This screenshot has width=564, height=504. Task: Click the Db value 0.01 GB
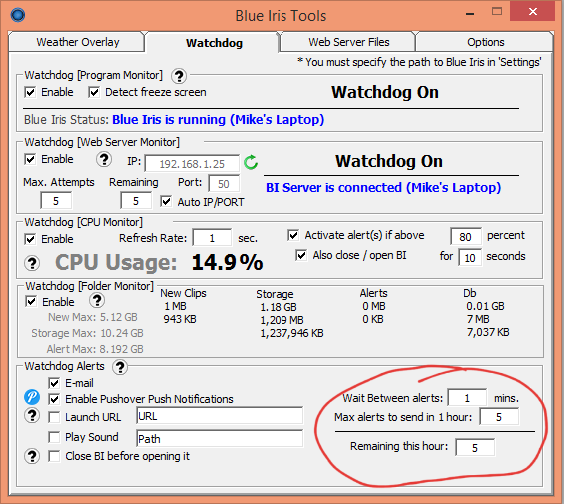click(x=486, y=306)
